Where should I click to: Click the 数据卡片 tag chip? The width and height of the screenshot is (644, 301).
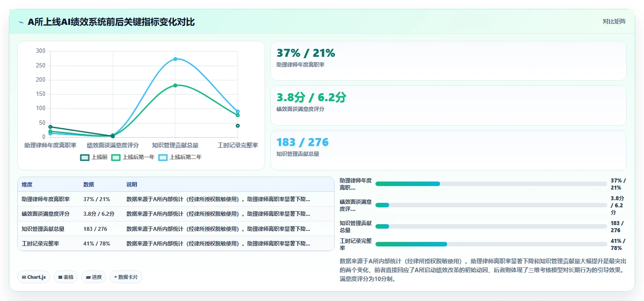pyautogui.click(x=126, y=277)
